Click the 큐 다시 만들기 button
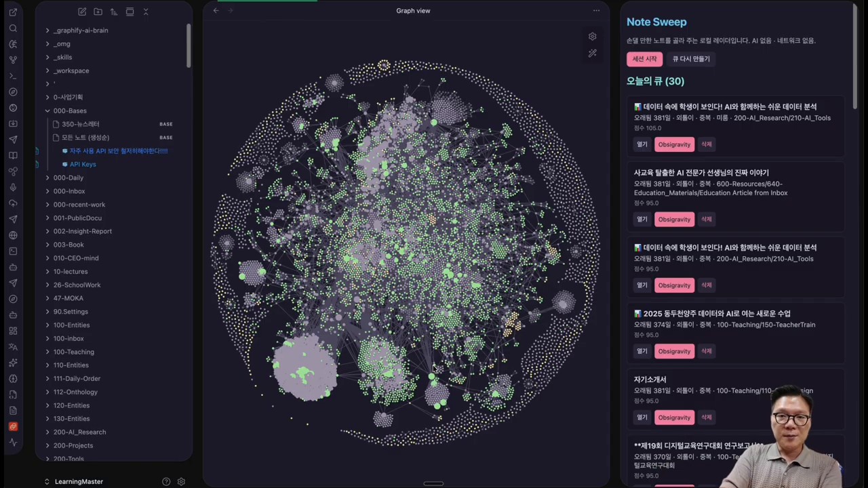The image size is (868, 488). [x=691, y=59]
